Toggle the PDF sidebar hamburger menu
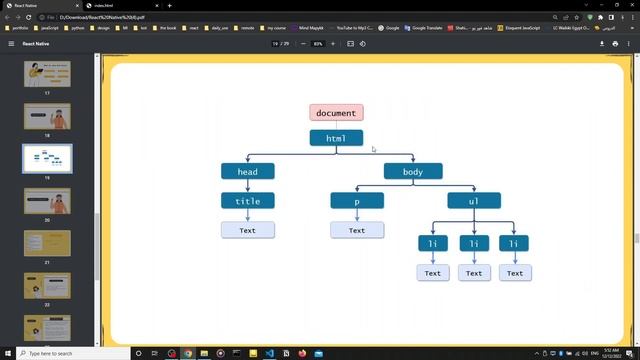This screenshot has height=360, width=640. [x=11, y=44]
